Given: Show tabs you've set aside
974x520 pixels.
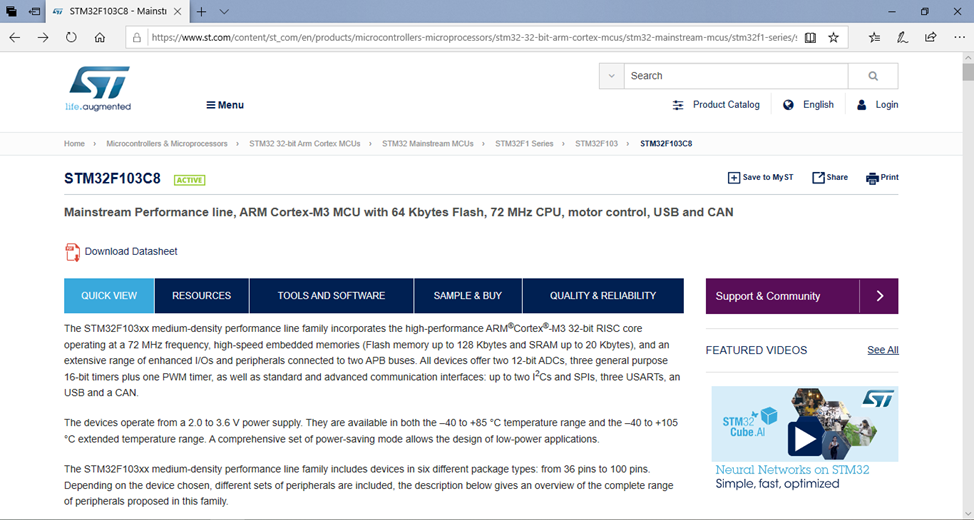Looking at the screenshot, I should coord(11,11).
